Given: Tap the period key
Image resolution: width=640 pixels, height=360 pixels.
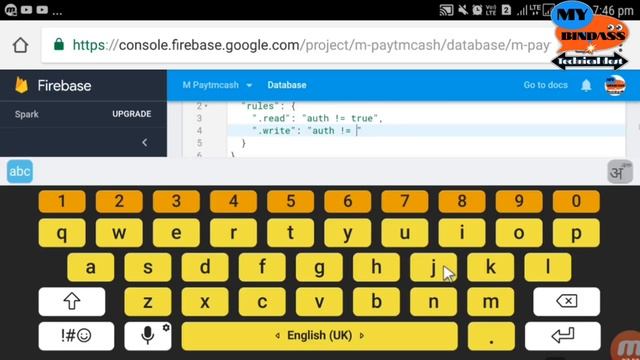Looking at the screenshot, I should click(x=491, y=336).
